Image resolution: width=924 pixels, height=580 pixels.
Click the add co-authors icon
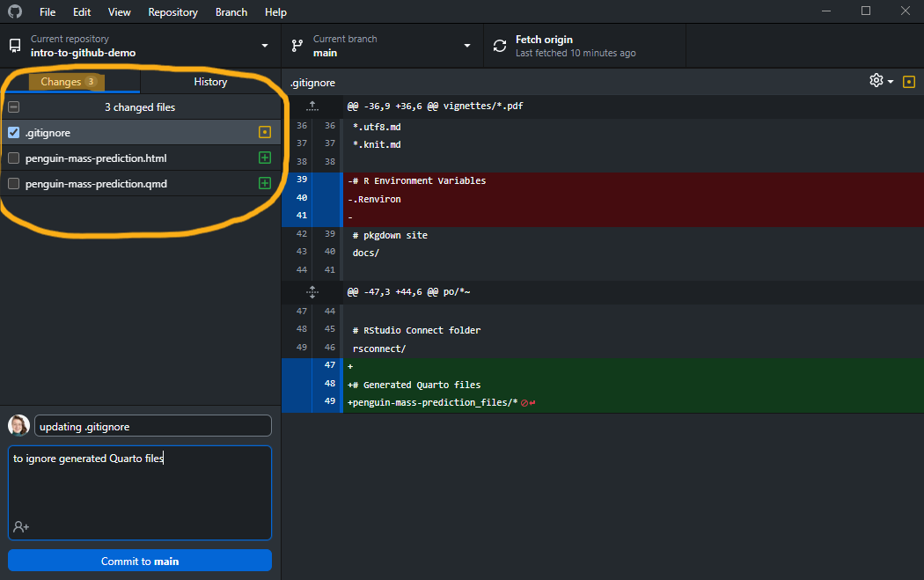(x=21, y=526)
